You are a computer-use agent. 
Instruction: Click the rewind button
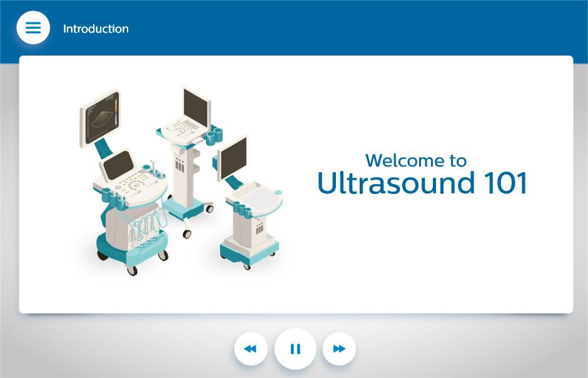[x=251, y=349]
